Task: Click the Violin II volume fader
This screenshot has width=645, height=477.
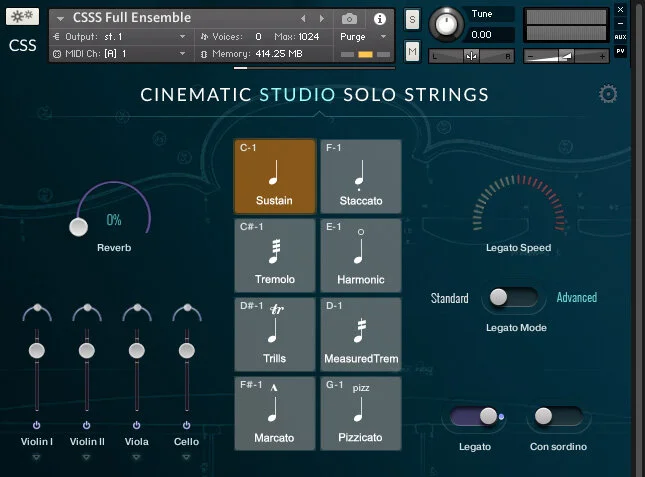Action: (x=87, y=351)
